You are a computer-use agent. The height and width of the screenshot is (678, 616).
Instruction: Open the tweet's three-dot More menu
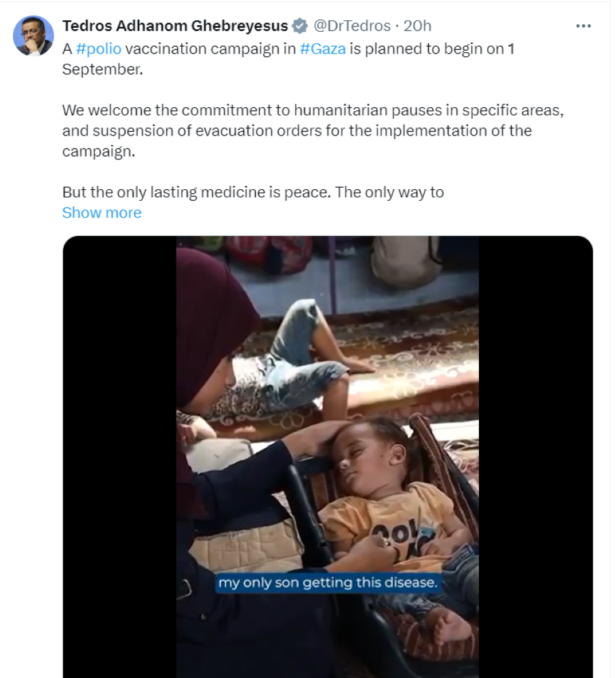[x=583, y=26]
